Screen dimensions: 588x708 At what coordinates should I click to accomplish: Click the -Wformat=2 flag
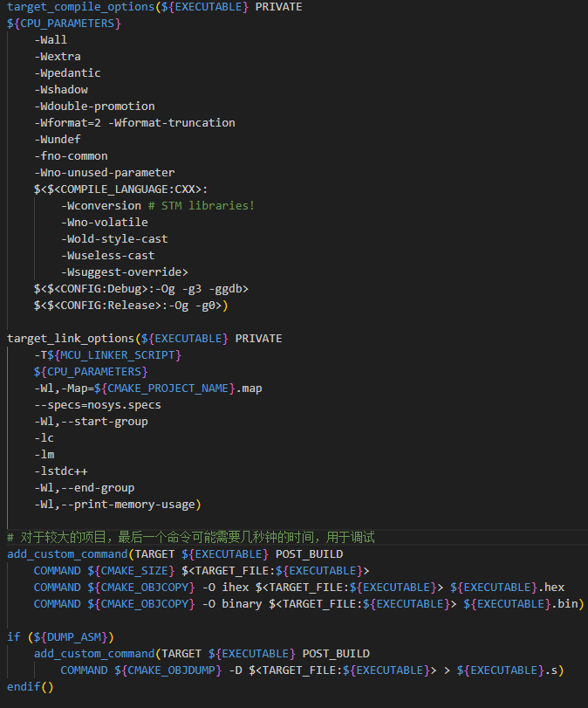coord(67,123)
